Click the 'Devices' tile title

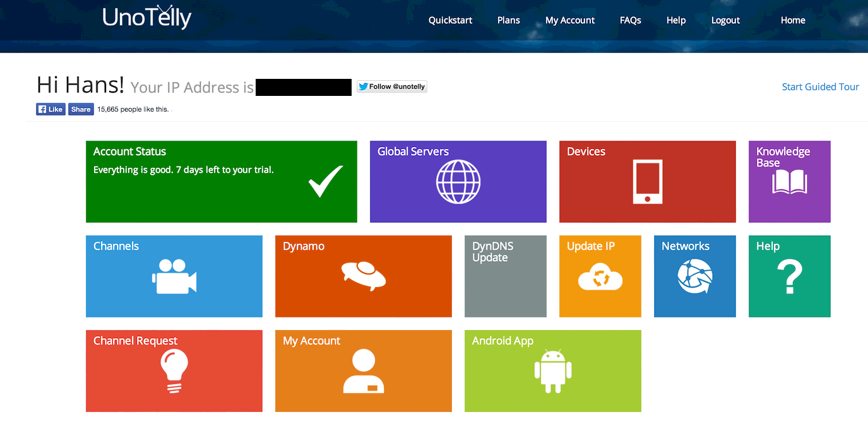tap(586, 151)
